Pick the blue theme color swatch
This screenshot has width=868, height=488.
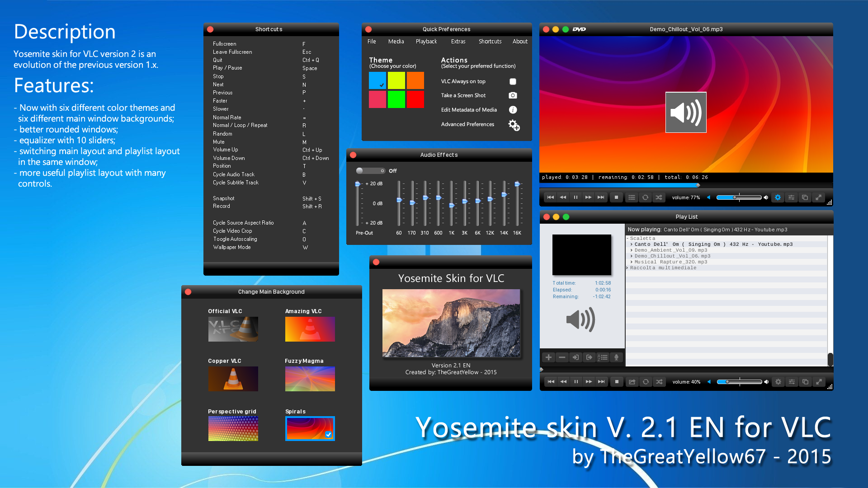click(x=377, y=80)
